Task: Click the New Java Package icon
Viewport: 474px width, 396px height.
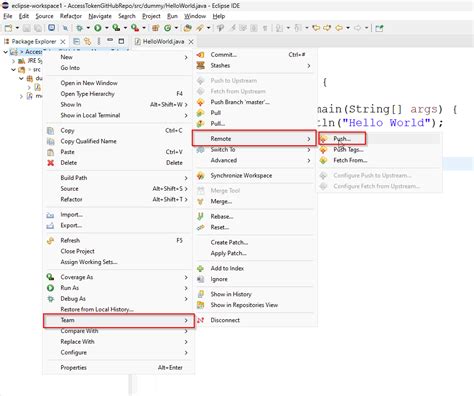Action: coord(156,28)
